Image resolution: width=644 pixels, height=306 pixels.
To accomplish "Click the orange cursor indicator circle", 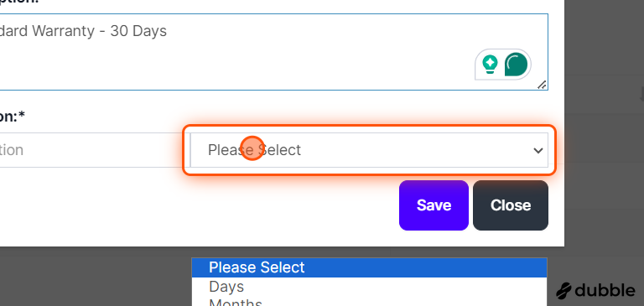I will click(252, 148).
